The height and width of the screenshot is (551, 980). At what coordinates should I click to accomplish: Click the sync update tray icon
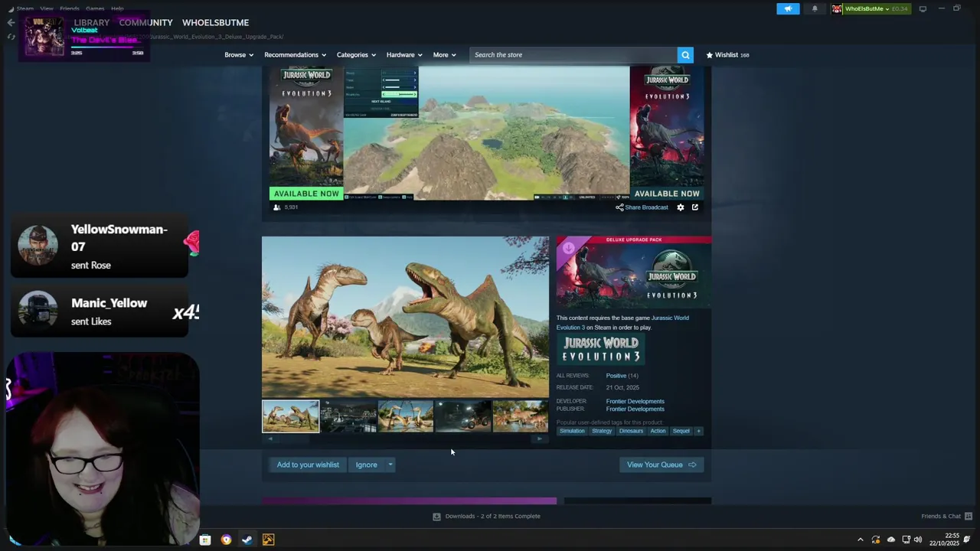point(876,540)
